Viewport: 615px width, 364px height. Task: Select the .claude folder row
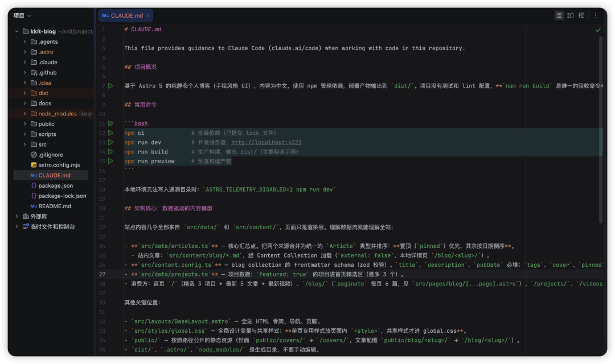click(x=51, y=62)
